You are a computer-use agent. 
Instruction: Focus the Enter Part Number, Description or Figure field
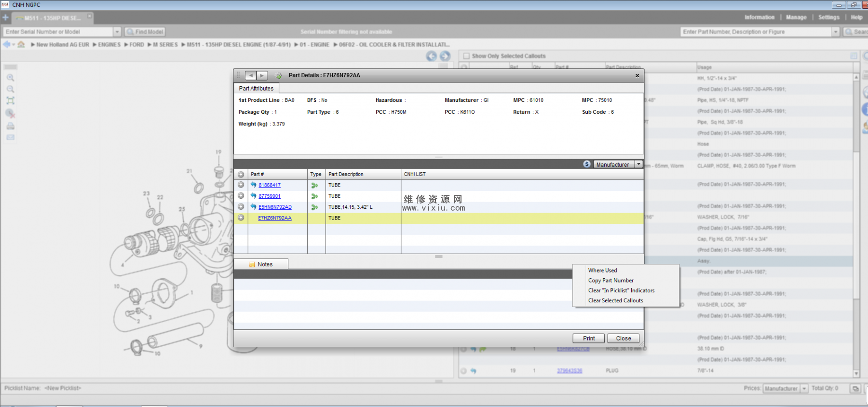(x=756, y=32)
